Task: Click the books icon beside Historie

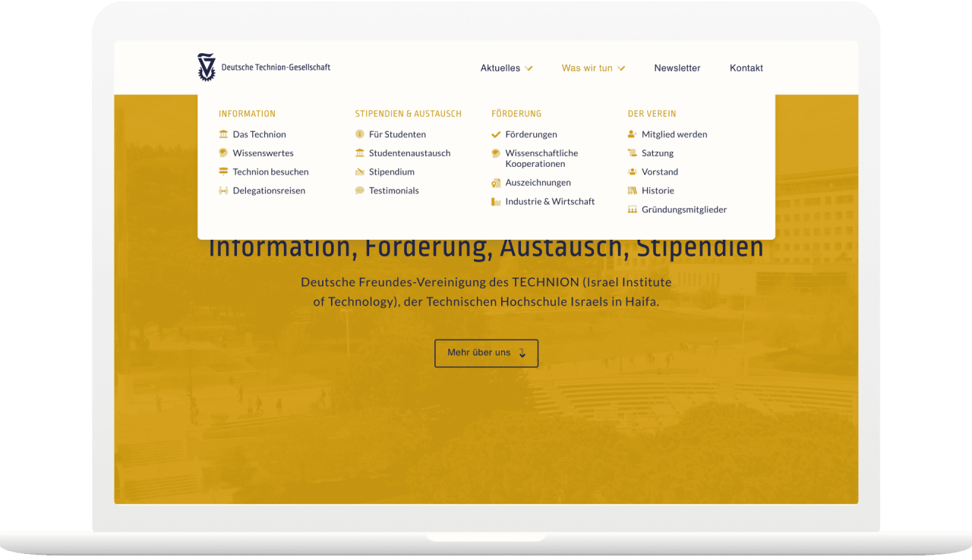Action: [633, 190]
